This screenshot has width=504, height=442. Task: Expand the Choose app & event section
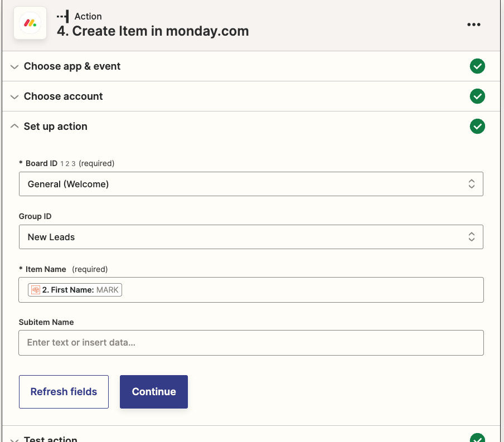point(14,66)
